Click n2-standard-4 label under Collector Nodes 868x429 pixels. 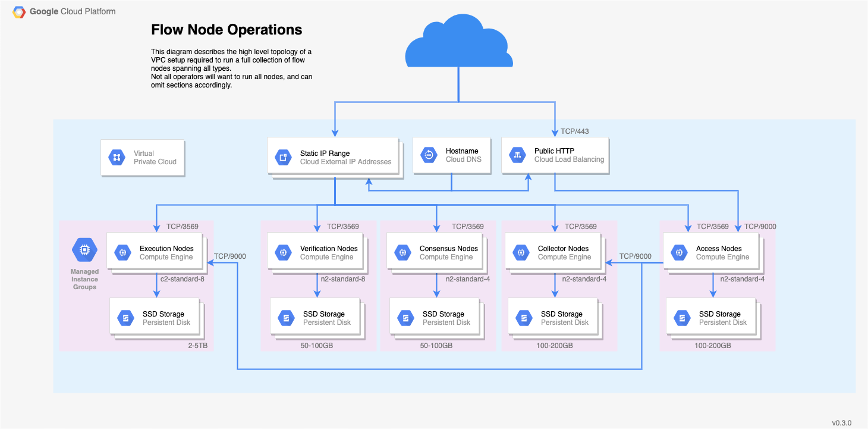coord(584,279)
